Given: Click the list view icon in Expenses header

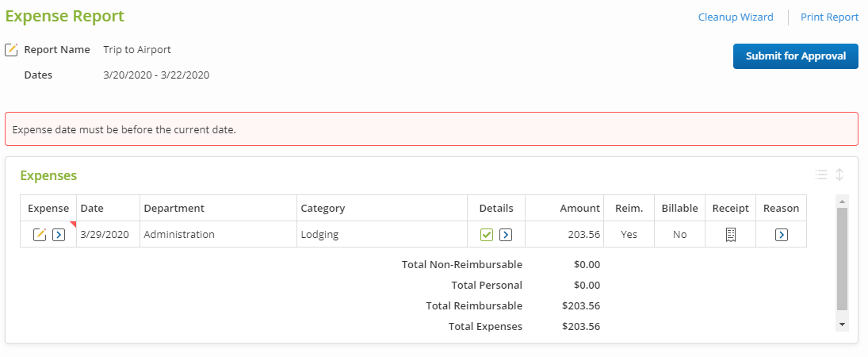Looking at the screenshot, I should pyautogui.click(x=821, y=175).
